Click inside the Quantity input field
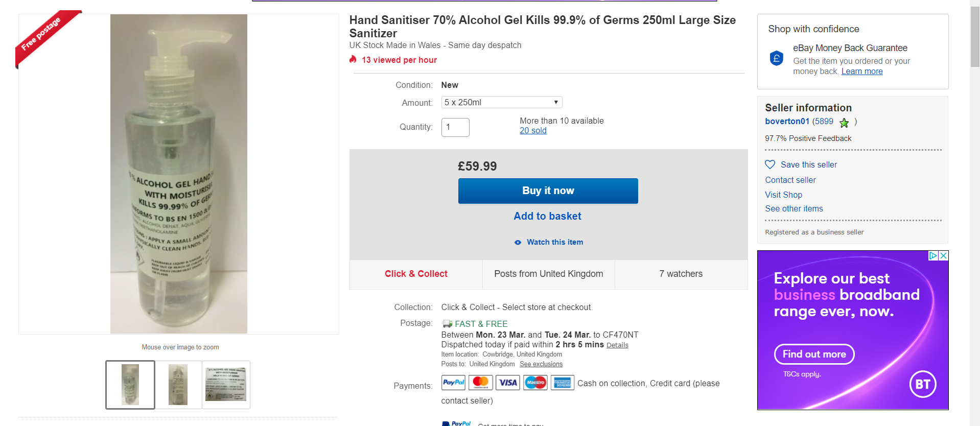Viewport: 980px width, 426px height. (455, 127)
